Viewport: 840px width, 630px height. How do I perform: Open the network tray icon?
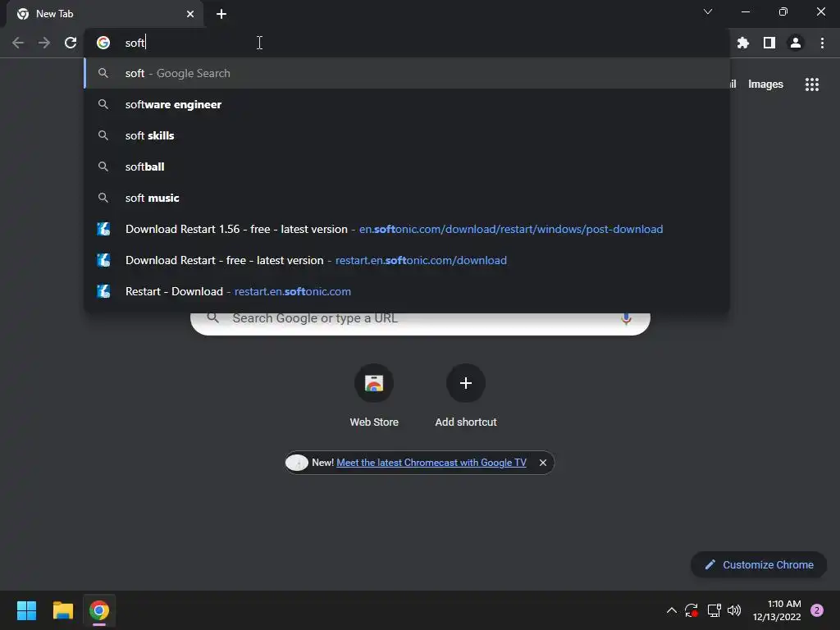coord(714,610)
